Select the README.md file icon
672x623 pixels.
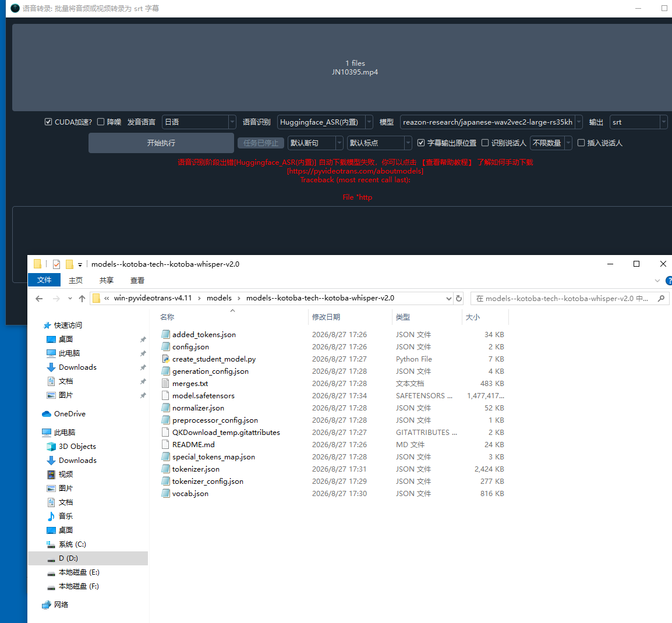[x=165, y=444]
